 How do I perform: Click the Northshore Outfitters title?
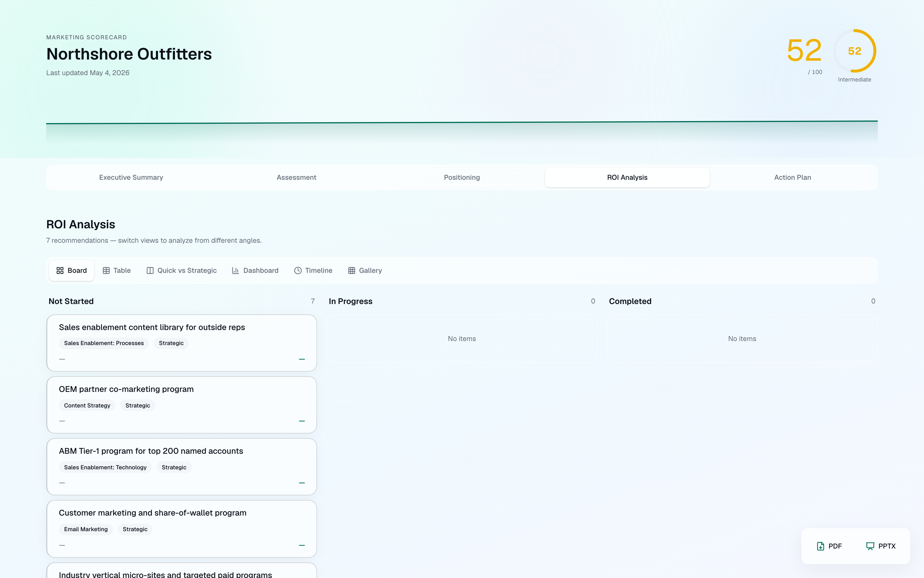pyautogui.click(x=129, y=54)
